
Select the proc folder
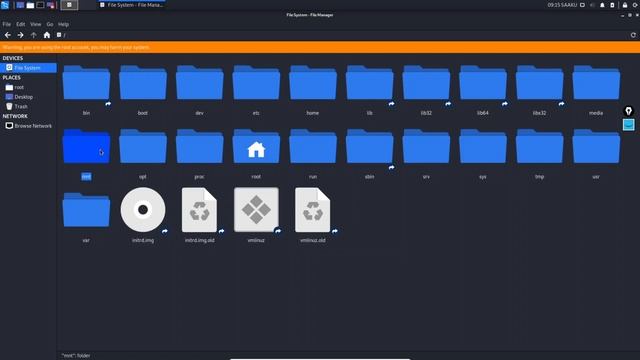pyautogui.click(x=200, y=147)
